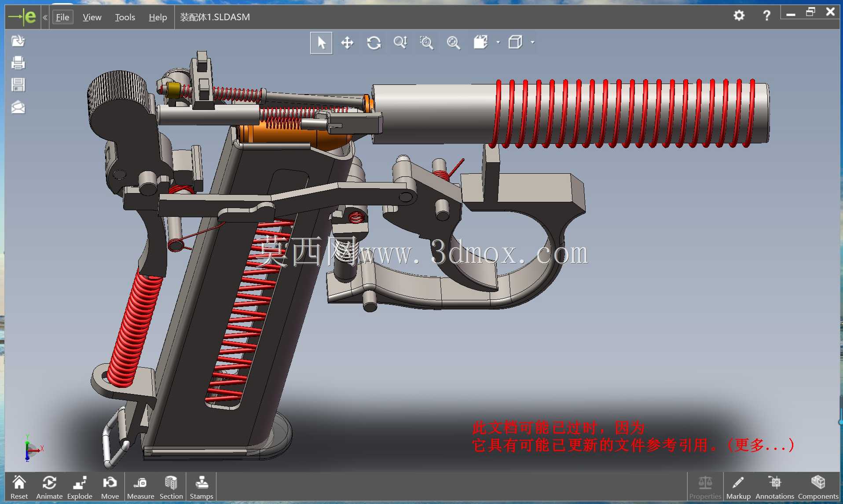Open the File menu

pos(62,17)
